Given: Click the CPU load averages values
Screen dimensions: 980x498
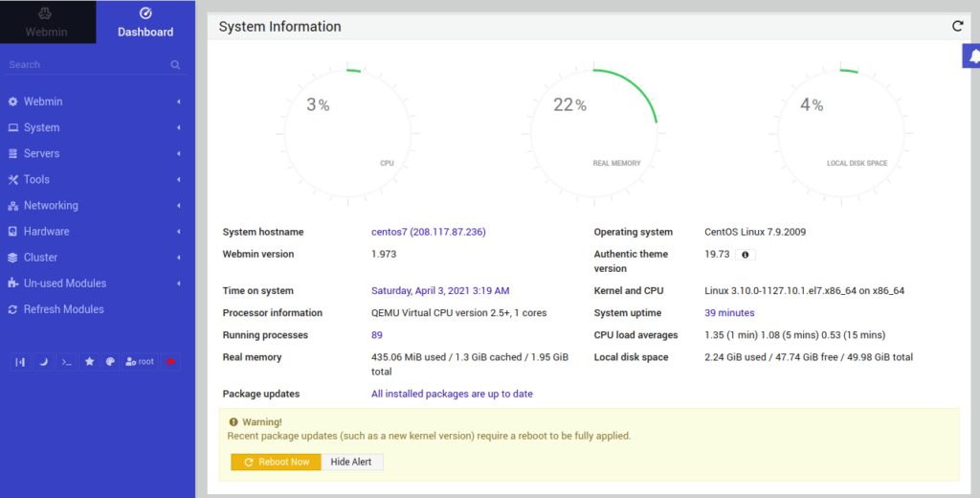Looking at the screenshot, I should coord(795,335).
